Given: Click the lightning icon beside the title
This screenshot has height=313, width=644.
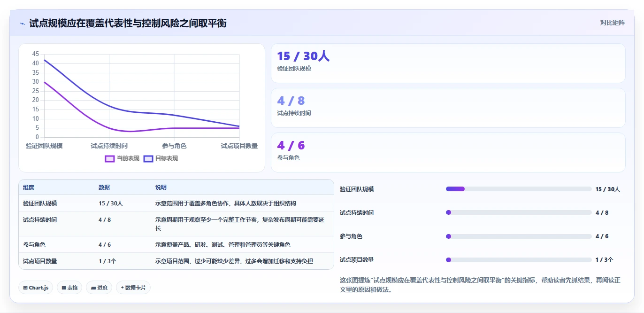Looking at the screenshot, I should click(22, 23).
